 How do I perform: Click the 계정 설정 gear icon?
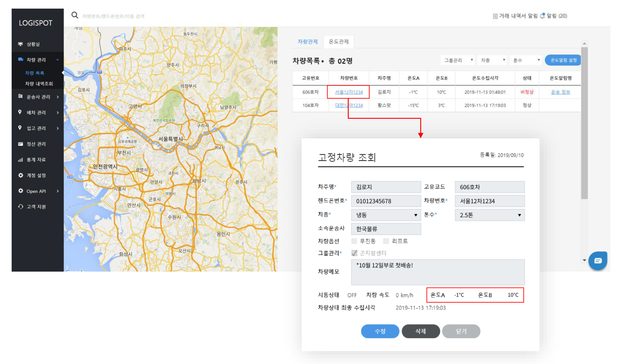point(20,175)
